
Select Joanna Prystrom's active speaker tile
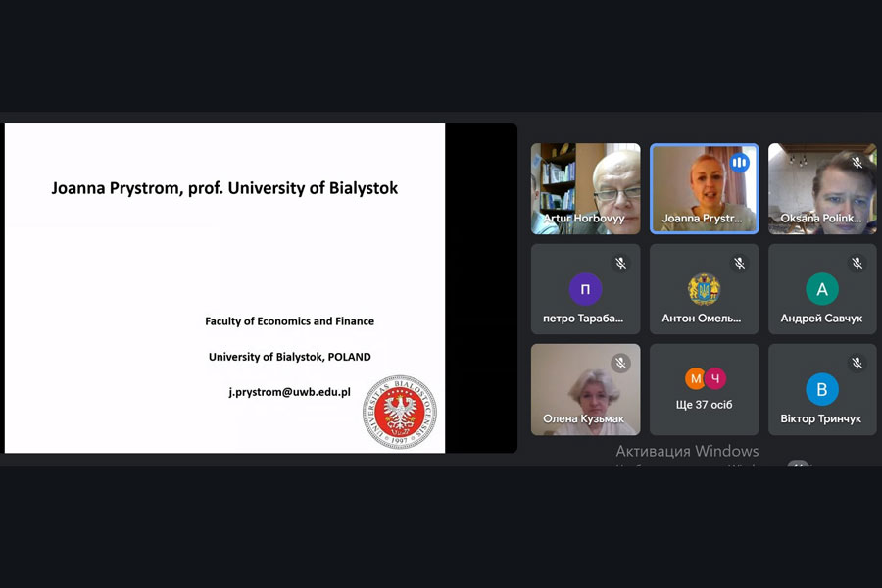pos(705,188)
